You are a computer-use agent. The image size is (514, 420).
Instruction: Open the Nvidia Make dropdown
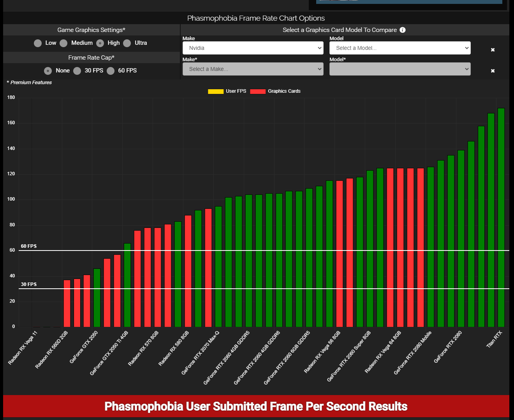(x=253, y=48)
